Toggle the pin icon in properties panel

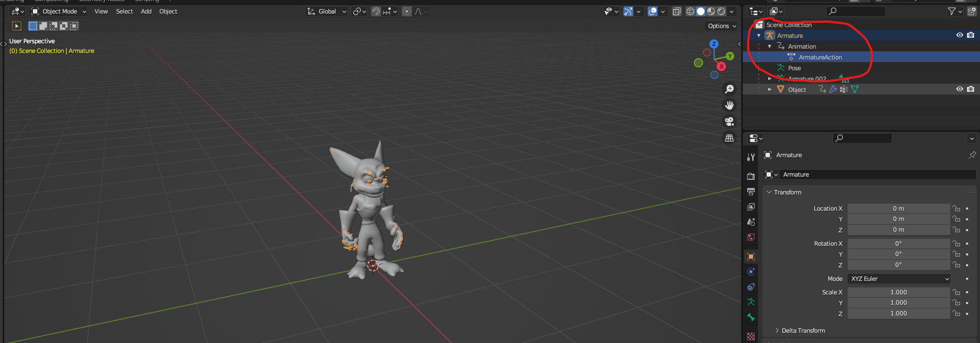[972, 155]
